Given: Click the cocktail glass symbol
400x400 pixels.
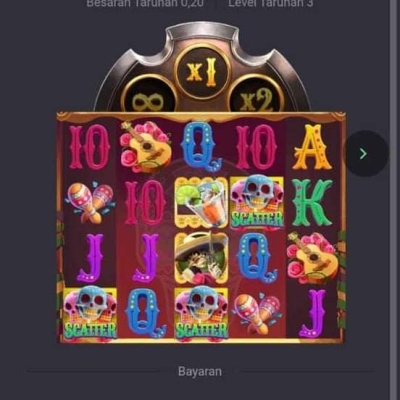Looking at the screenshot, I should pos(201,203).
